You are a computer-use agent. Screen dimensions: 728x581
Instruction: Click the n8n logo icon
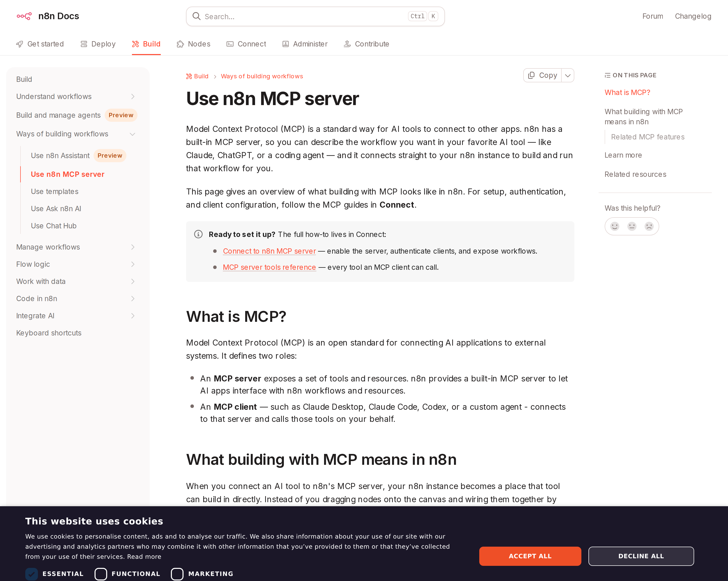coord(24,16)
